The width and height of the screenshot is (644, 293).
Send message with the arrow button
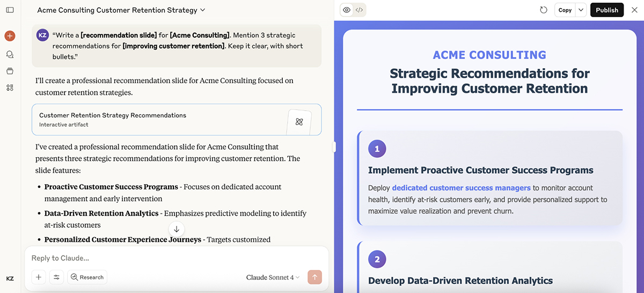pyautogui.click(x=314, y=277)
